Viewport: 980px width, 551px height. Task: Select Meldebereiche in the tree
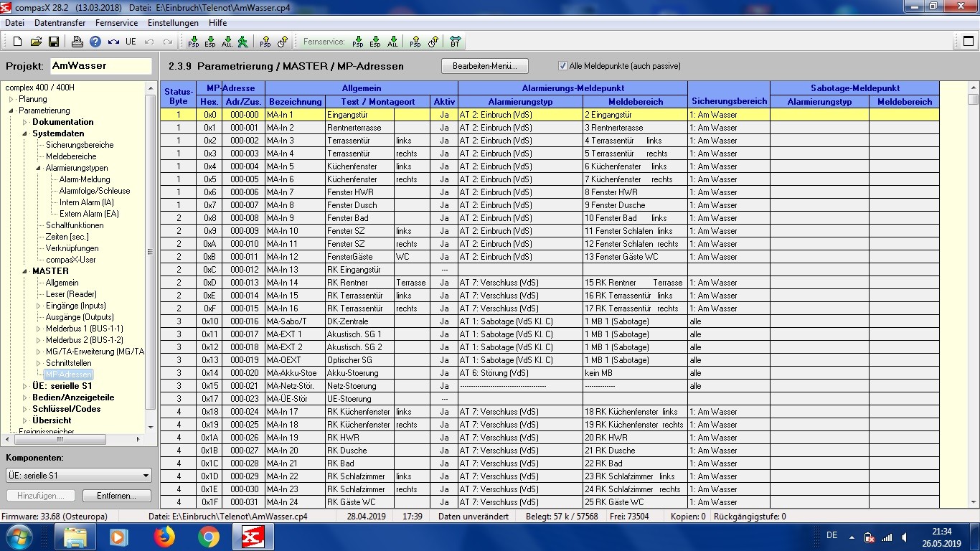(71, 156)
